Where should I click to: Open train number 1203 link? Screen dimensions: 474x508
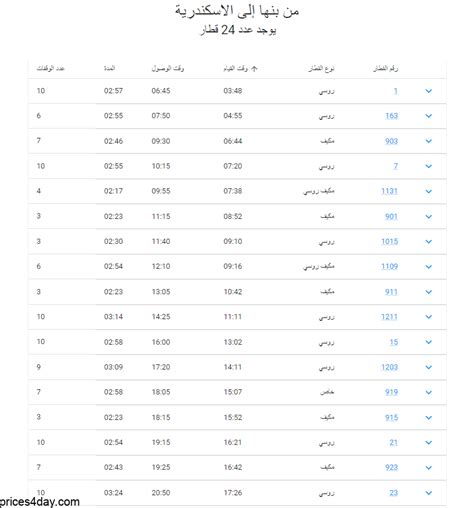click(390, 367)
